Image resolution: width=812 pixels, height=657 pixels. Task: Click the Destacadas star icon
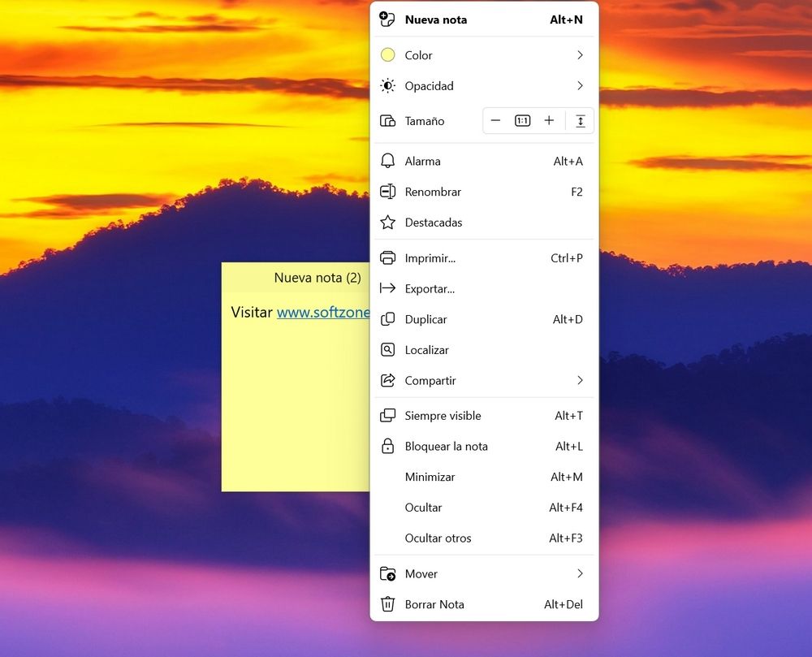pos(388,223)
